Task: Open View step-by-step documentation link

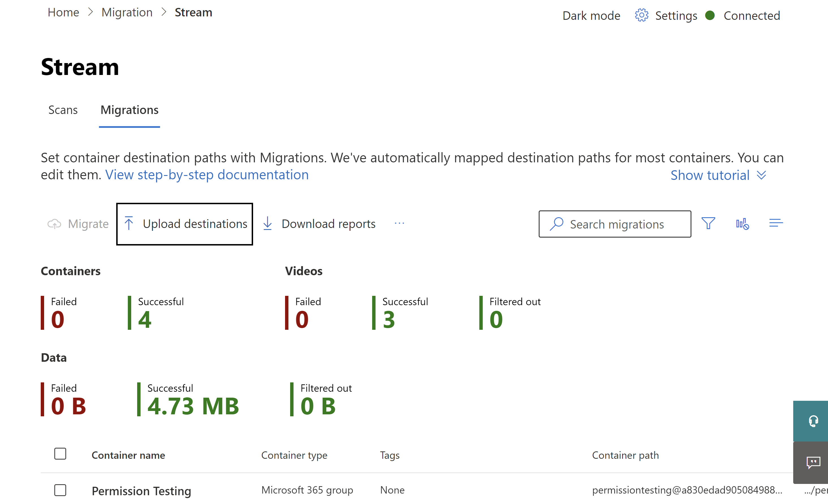Action: point(206,175)
